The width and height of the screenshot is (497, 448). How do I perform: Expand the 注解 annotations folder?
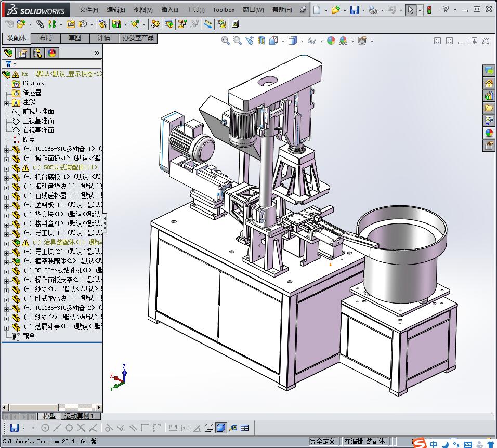click(x=6, y=102)
